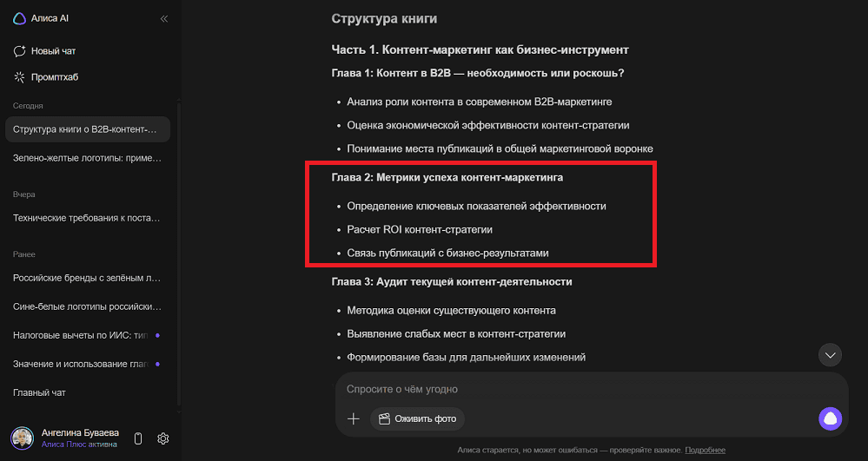Viewport: 868px width, 461px height.
Task: Click the Оживить фото button
Action: (x=417, y=418)
